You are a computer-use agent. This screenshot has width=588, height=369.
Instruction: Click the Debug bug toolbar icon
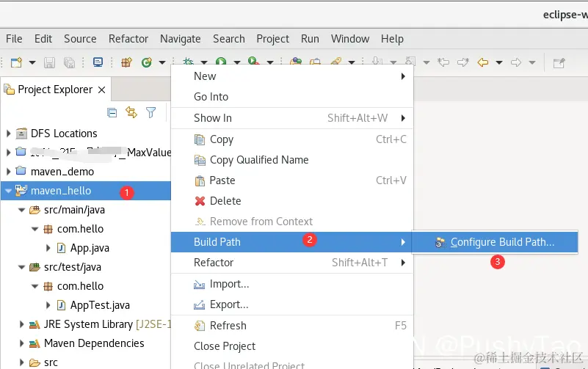tap(188, 62)
